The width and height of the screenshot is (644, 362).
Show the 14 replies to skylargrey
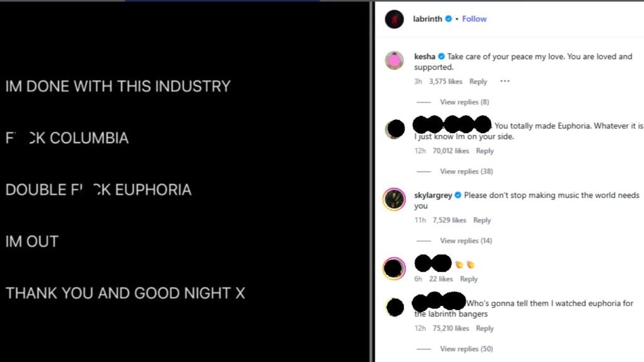click(466, 241)
